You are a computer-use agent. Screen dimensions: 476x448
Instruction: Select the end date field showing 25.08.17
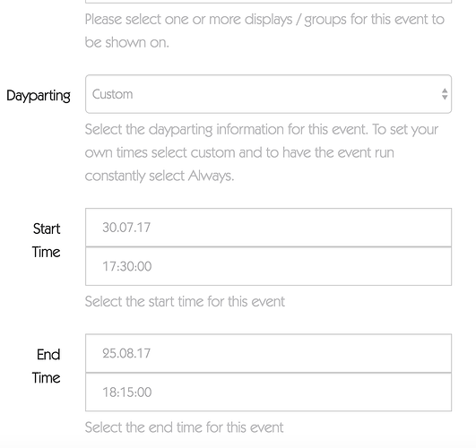pyautogui.click(x=268, y=353)
